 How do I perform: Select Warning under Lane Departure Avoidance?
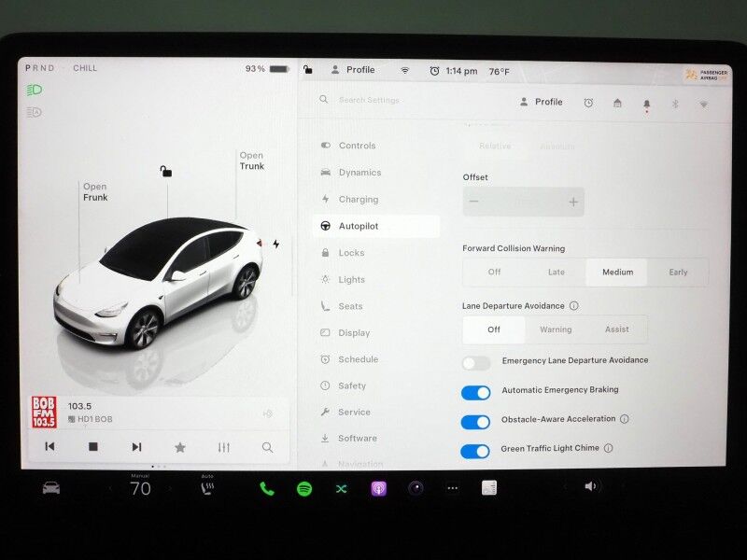[556, 329]
